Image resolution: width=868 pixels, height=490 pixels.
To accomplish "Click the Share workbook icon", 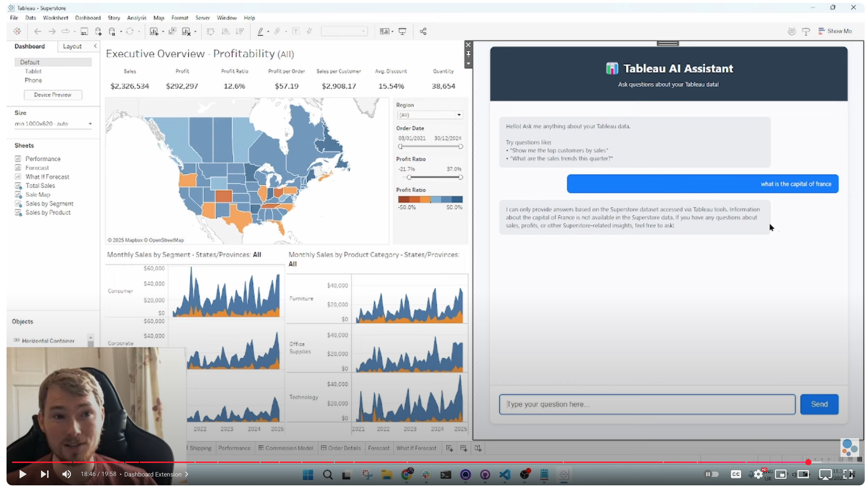I will tap(423, 31).
